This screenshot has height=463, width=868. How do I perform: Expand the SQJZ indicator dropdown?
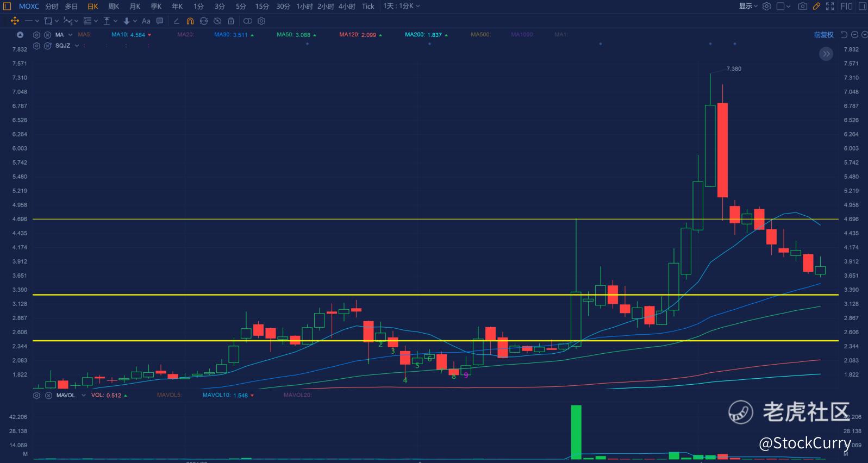77,46
